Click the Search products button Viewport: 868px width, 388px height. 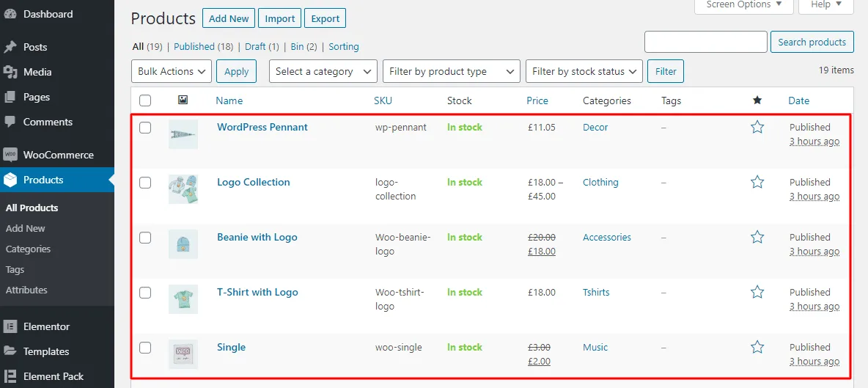coord(812,42)
